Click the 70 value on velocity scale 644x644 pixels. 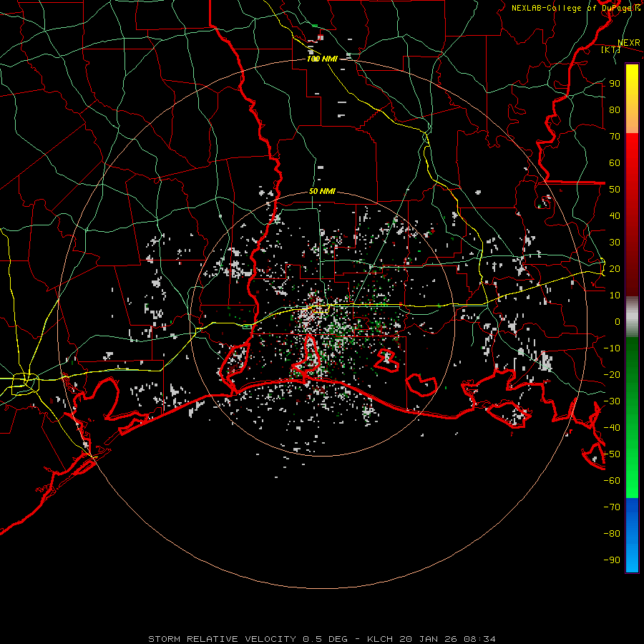click(x=615, y=137)
